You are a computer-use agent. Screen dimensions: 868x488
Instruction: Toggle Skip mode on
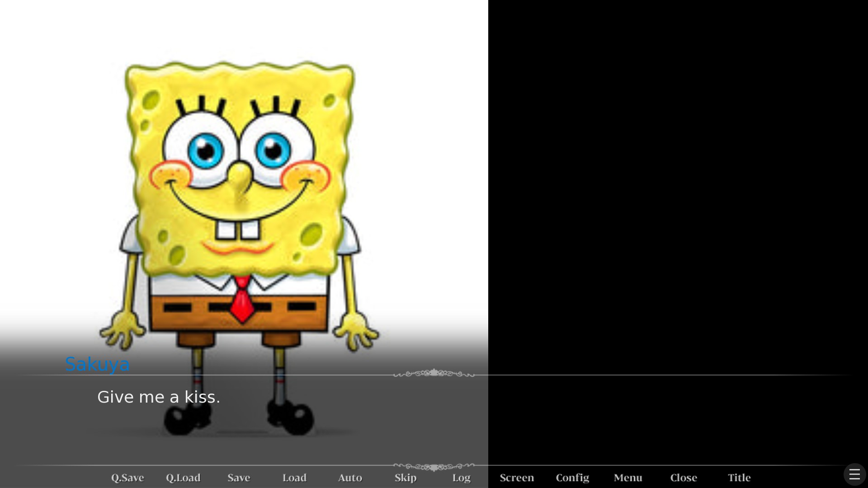[406, 478]
